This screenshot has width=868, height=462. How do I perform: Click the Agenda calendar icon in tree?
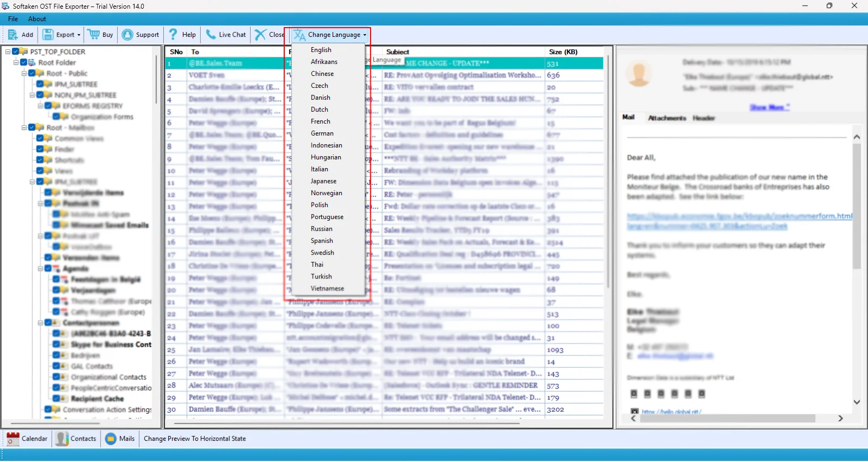[56, 268]
